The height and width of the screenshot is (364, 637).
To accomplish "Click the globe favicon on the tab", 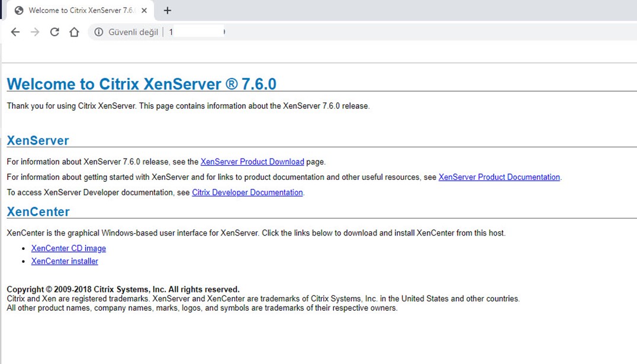I will click(x=19, y=11).
